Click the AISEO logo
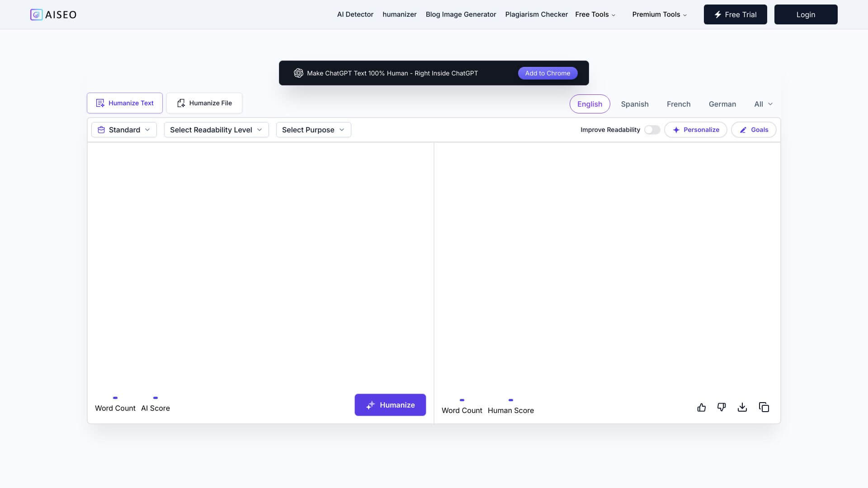Viewport: 868px width, 488px height. pyautogui.click(x=53, y=14)
